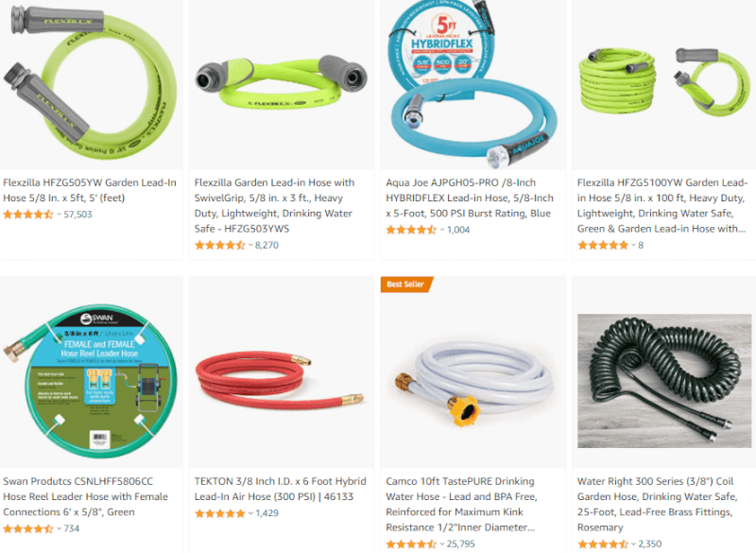Viewport: 756px width, 553px height.
Task: Click five-star rating of TEKTON air hose
Action: coord(220,513)
